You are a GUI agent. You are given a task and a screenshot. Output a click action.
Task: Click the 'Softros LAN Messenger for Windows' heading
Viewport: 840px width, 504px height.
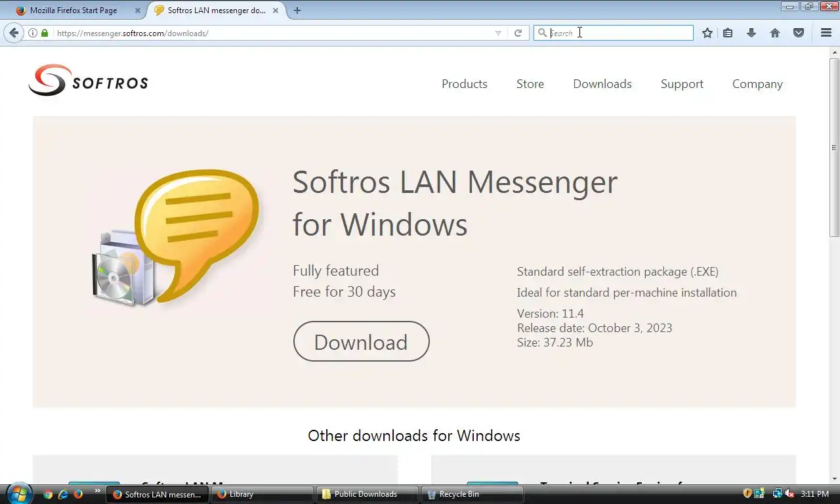455,203
